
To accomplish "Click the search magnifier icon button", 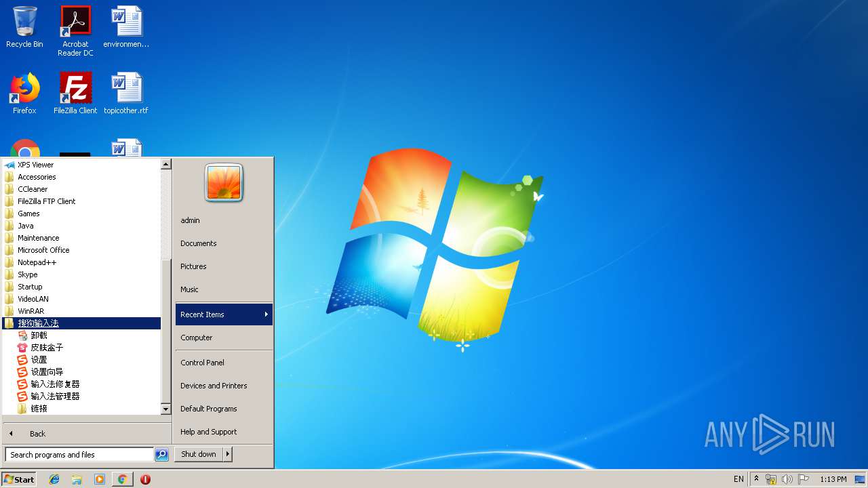I will 161,455.
